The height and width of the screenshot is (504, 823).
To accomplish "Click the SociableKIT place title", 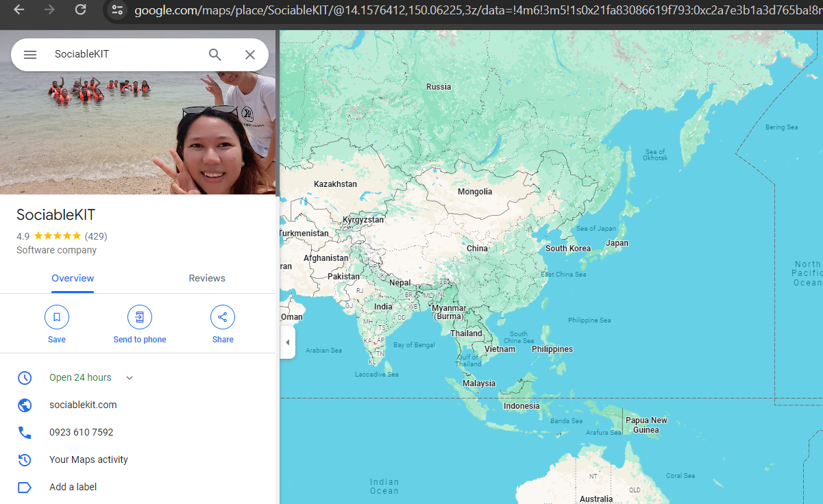I will (56, 214).
